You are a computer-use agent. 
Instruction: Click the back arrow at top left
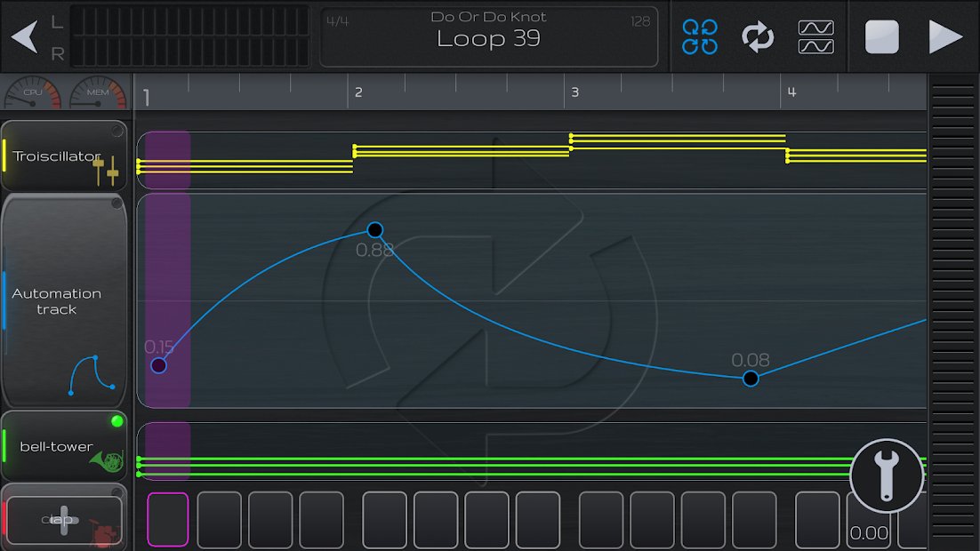(x=24, y=36)
